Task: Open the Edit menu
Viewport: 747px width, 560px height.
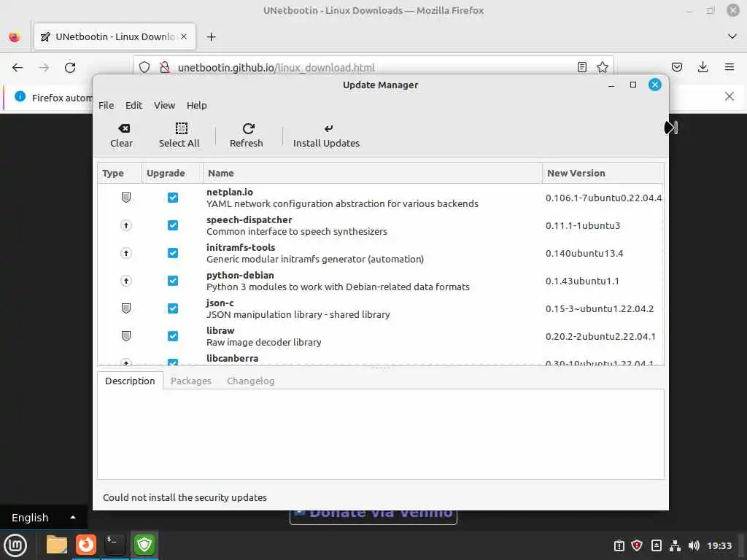Action: [x=134, y=105]
